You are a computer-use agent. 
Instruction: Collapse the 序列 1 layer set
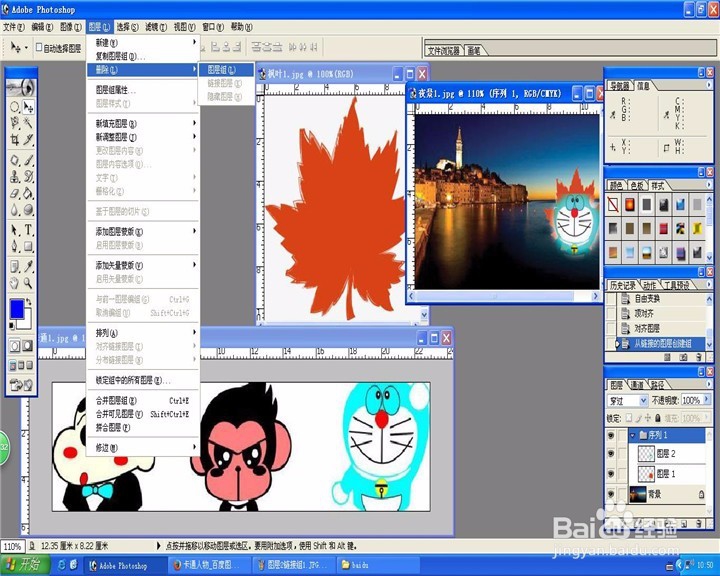point(633,435)
